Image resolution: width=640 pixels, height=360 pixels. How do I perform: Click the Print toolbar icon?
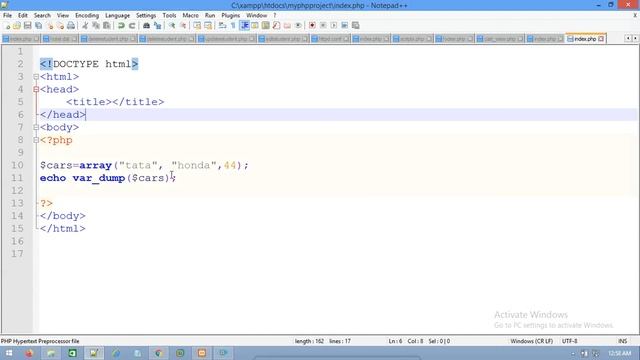(71, 26)
